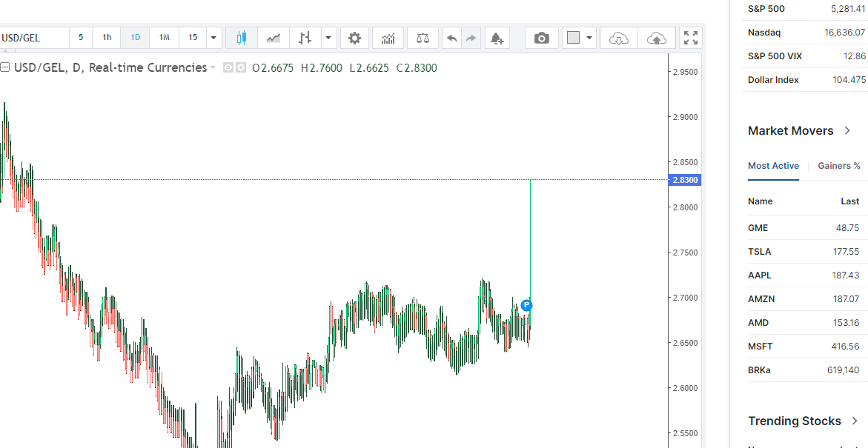The height and width of the screenshot is (448, 868).
Task: Open the MSFT stock link
Action: tap(760, 347)
